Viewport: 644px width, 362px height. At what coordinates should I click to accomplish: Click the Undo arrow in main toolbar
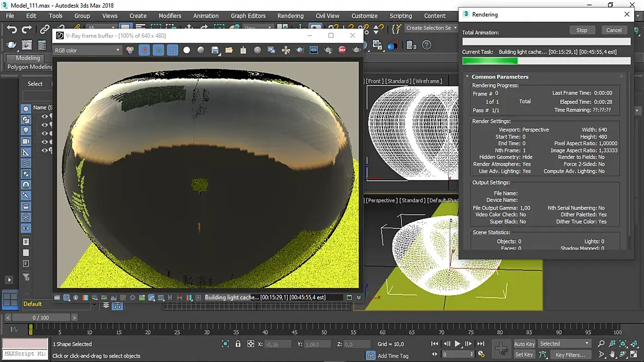point(12,29)
